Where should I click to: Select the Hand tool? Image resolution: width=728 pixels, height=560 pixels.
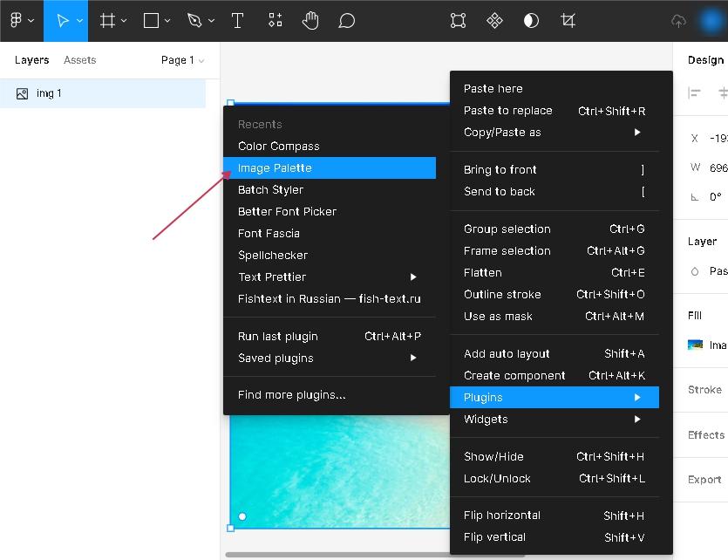[310, 21]
